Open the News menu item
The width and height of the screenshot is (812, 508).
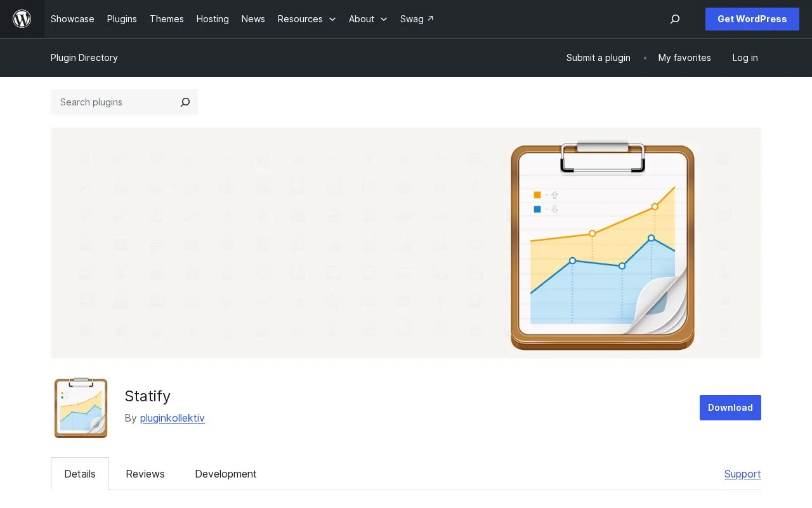tap(253, 19)
